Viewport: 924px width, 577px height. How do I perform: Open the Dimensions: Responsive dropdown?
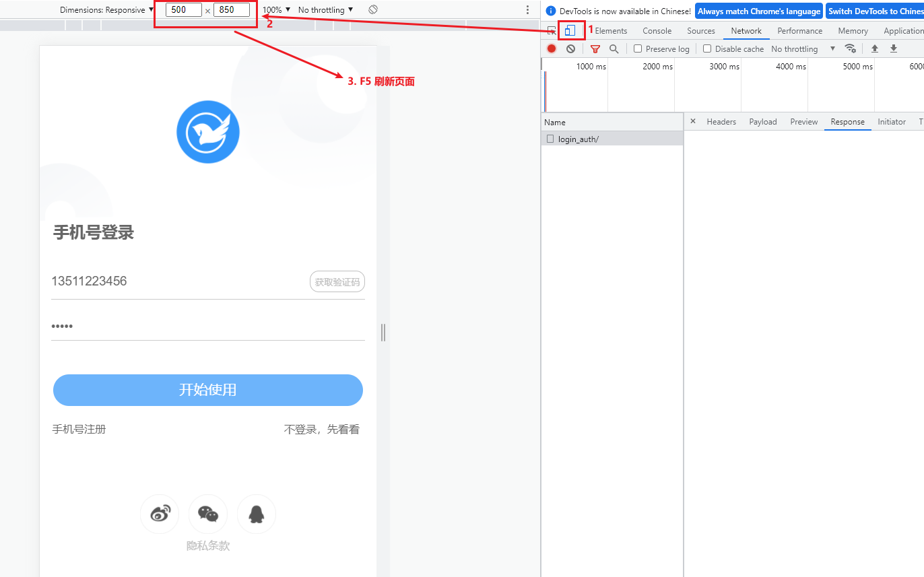[106, 10]
